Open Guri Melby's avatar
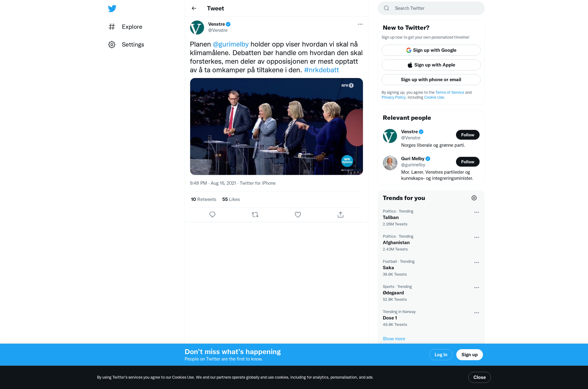The height and width of the screenshot is (389, 588). pos(390,163)
